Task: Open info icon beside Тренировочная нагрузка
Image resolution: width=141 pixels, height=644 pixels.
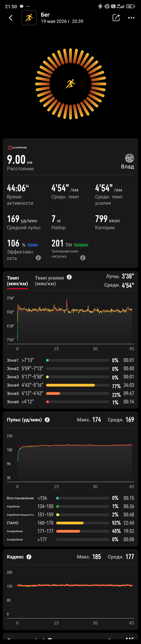Action: [x=83, y=258]
